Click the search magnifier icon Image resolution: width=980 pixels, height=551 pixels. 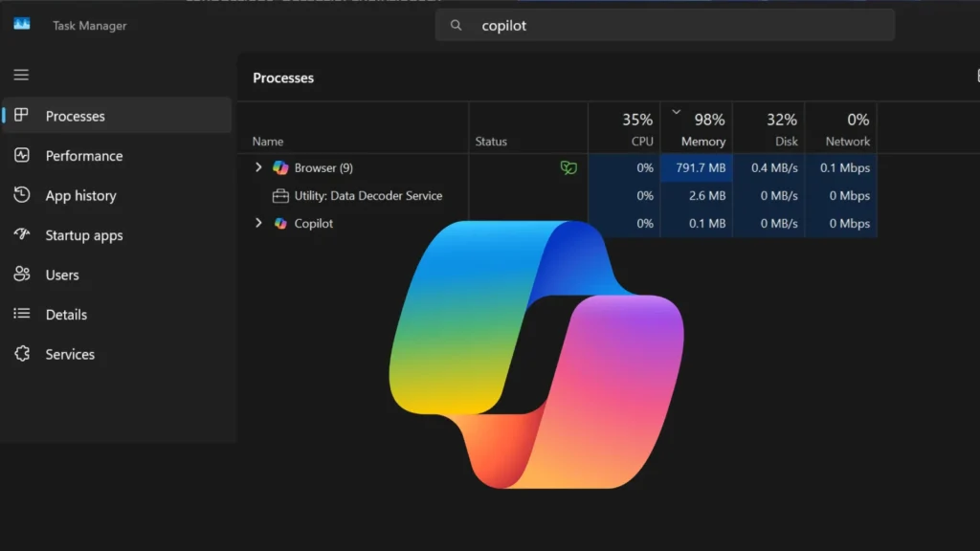click(457, 25)
